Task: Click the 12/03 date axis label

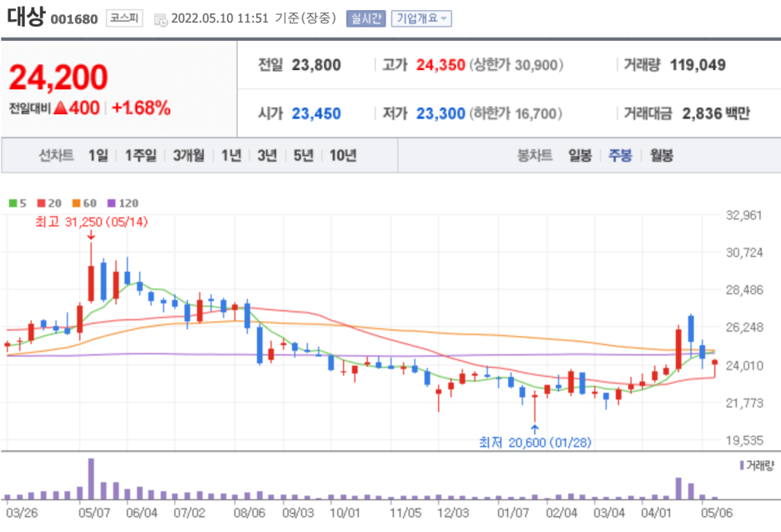Action: pos(453,513)
